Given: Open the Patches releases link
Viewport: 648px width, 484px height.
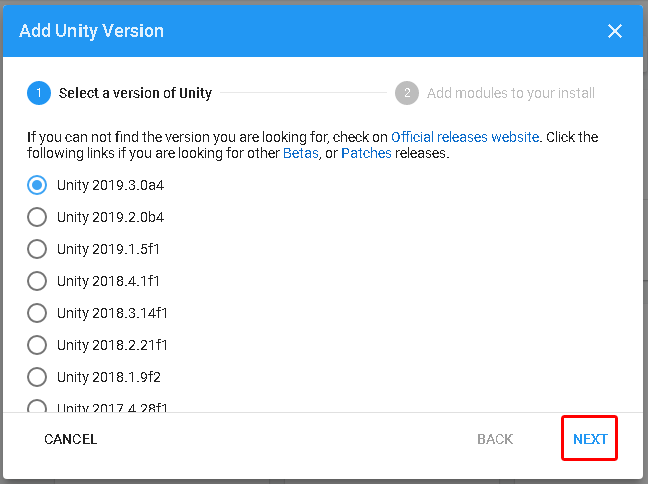Looking at the screenshot, I should (x=366, y=153).
